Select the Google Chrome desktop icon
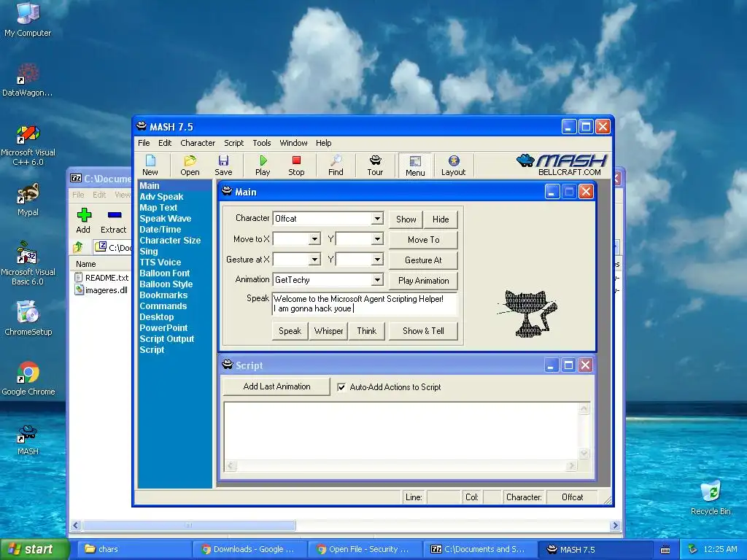 pos(28,378)
